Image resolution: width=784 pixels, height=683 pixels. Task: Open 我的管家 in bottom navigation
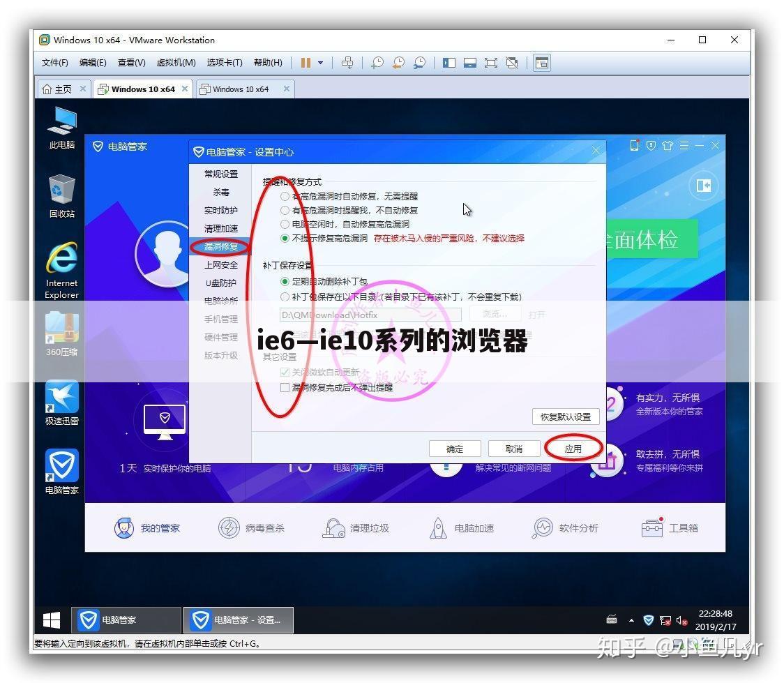tap(147, 528)
